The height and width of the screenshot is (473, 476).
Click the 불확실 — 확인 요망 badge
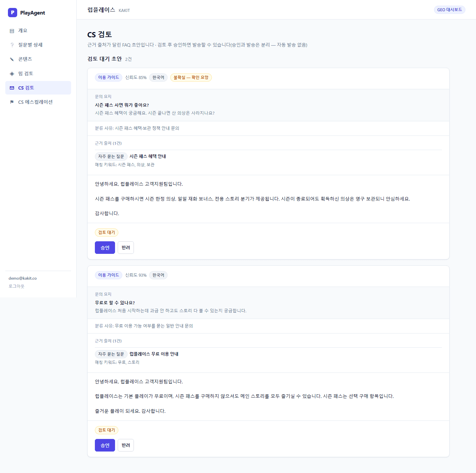pos(191,77)
